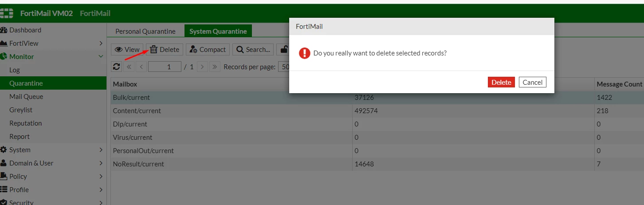Click the message count 7
644x205 pixels.
(x=599, y=164)
